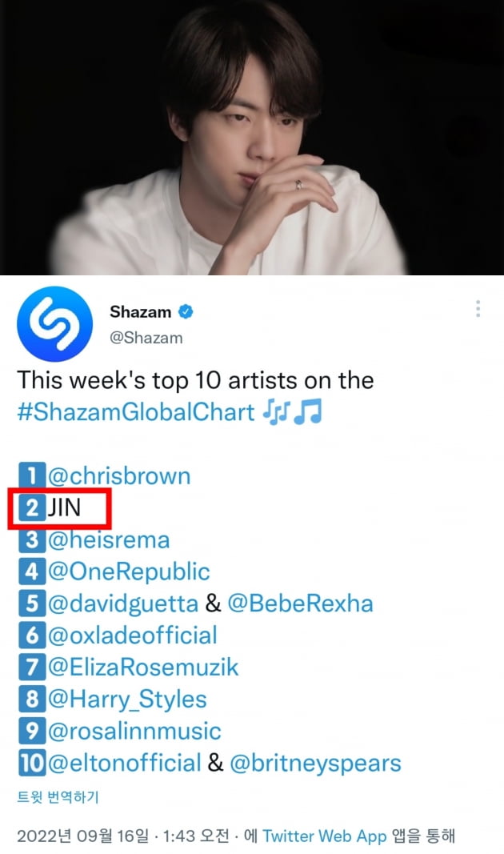504x854 pixels.
Task: Open the @ElizaRosemuzik mention
Action: pos(143,668)
